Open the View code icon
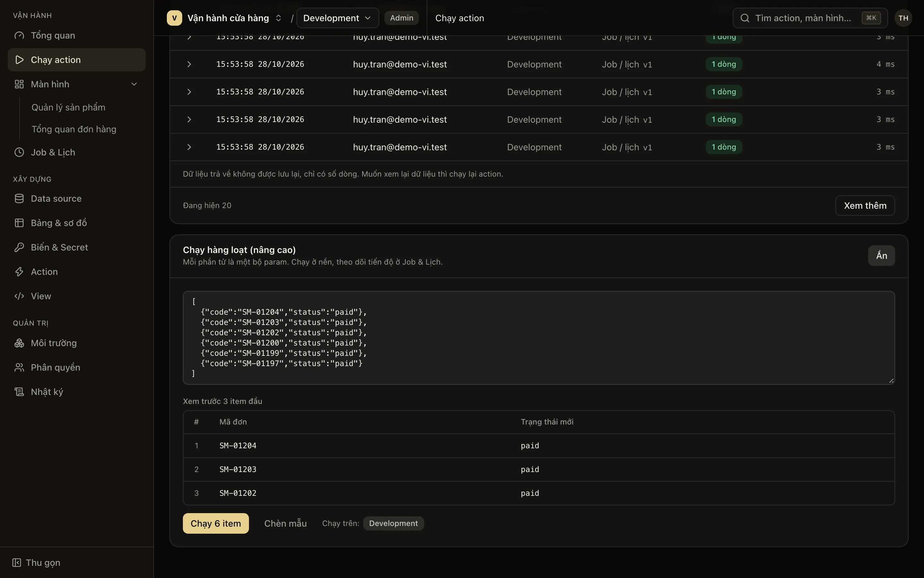The image size is (924, 578). [x=19, y=296]
